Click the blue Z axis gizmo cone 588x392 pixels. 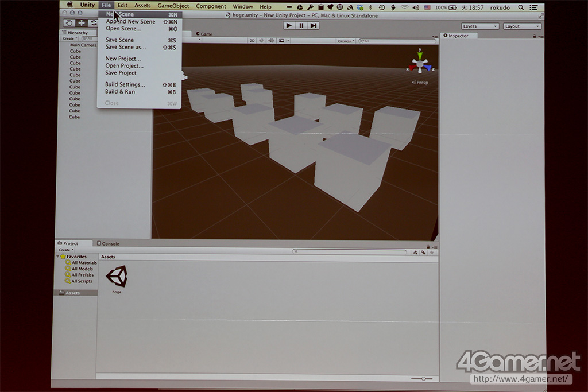[427, 68]
